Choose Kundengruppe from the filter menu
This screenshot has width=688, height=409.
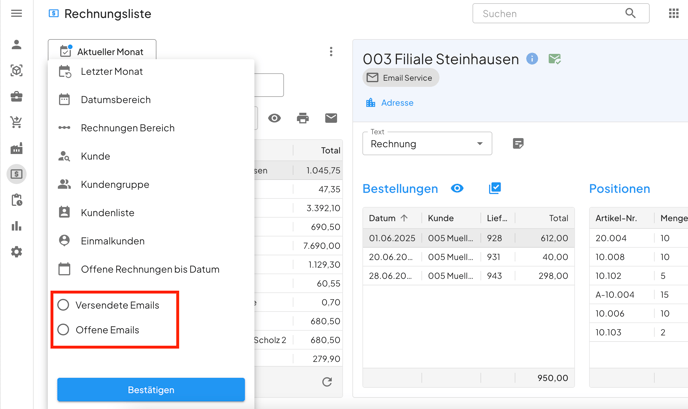[x=114, y=185]
